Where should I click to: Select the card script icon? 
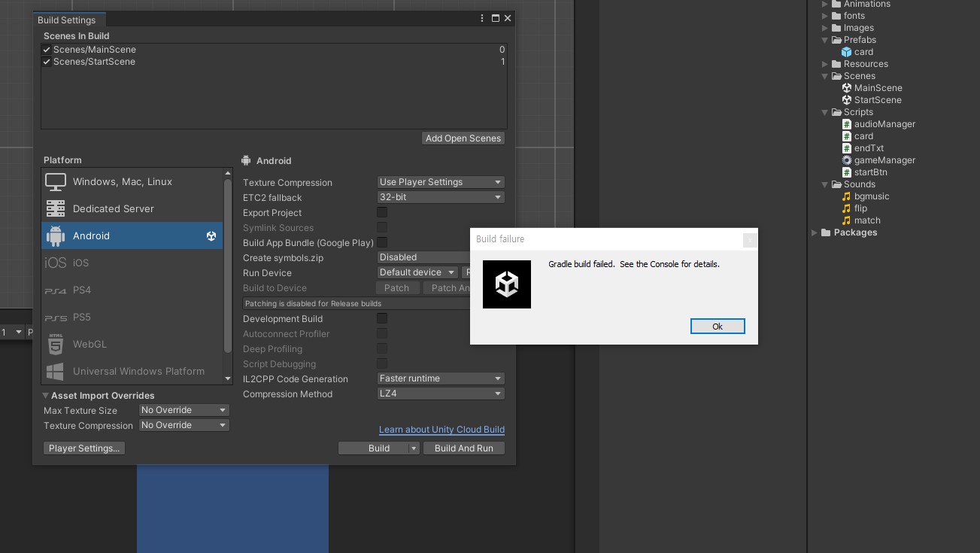(847, 136)
